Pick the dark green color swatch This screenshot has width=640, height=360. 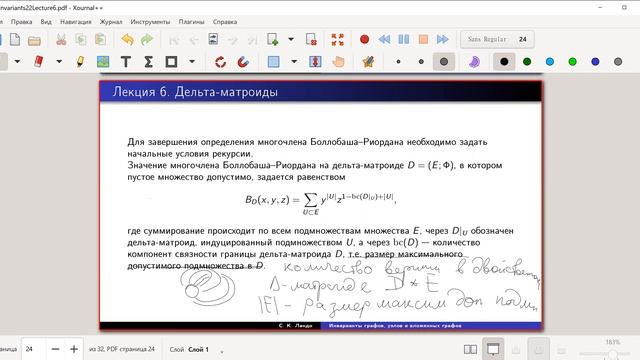click(527, 62)
